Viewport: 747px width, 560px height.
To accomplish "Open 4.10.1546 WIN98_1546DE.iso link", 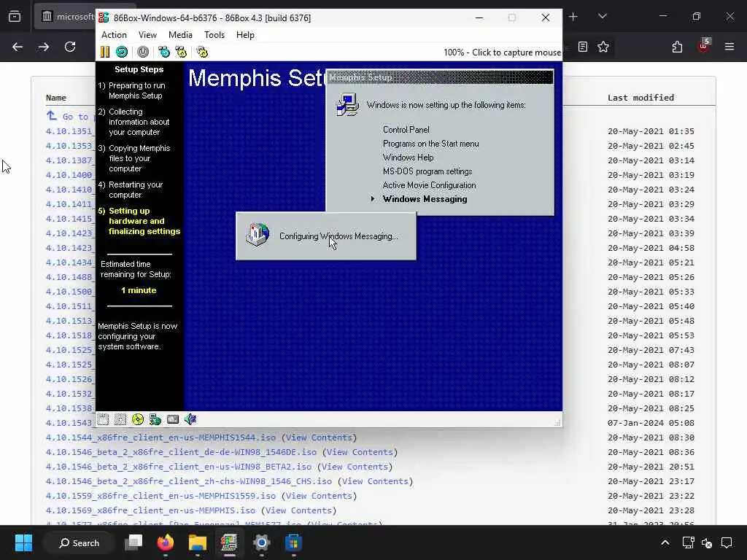I will (x=182, y=452).
